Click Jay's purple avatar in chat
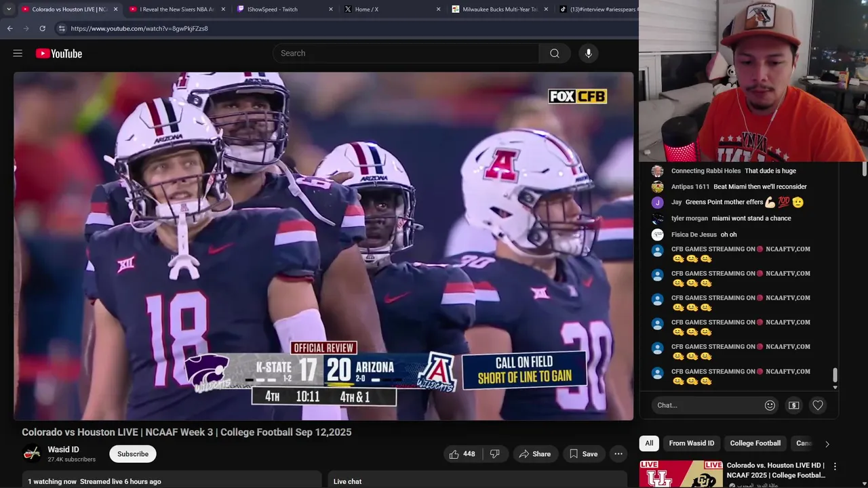This screenshot has width=868, height=488. pyautogui.click(x=657, y=203)
